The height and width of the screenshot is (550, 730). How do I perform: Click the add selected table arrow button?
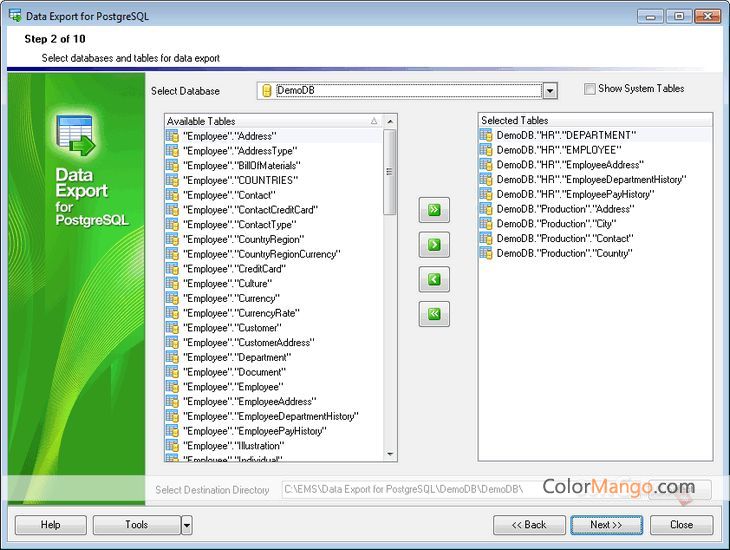click(434, 244)
